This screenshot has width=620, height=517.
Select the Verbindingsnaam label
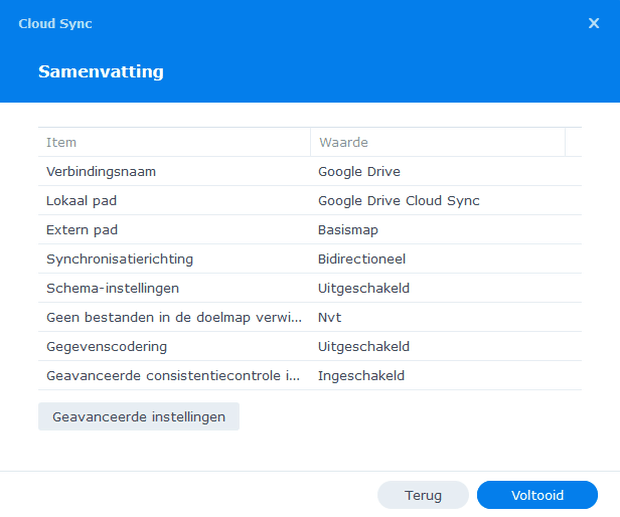point(101,172)
